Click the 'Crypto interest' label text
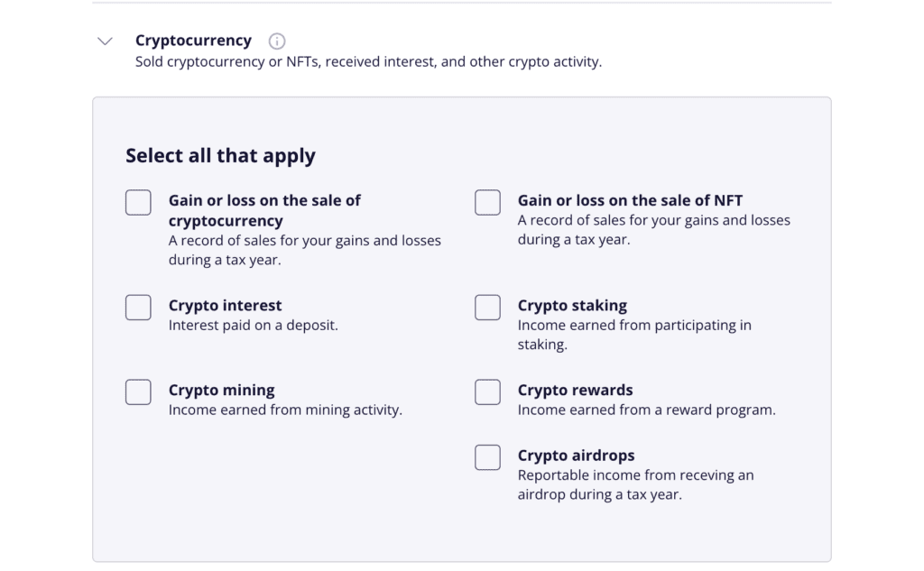The image size is (924, 571). [225, 306]
